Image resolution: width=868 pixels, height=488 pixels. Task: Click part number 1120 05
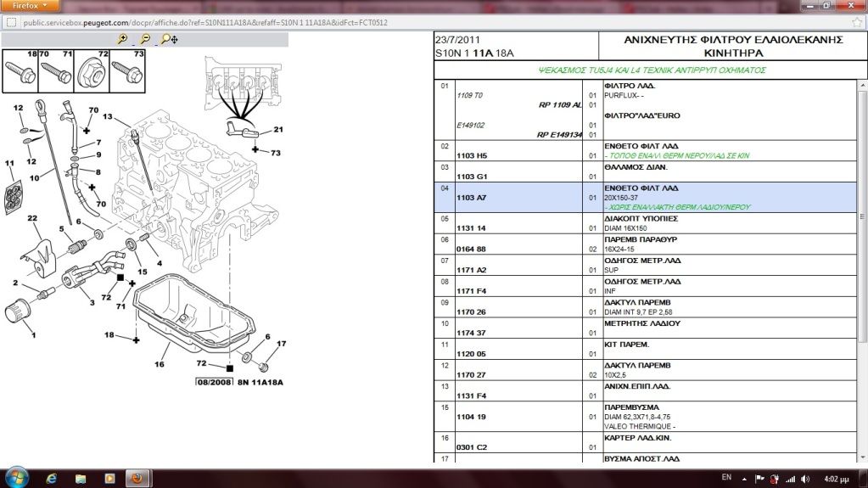click(471, 354)
